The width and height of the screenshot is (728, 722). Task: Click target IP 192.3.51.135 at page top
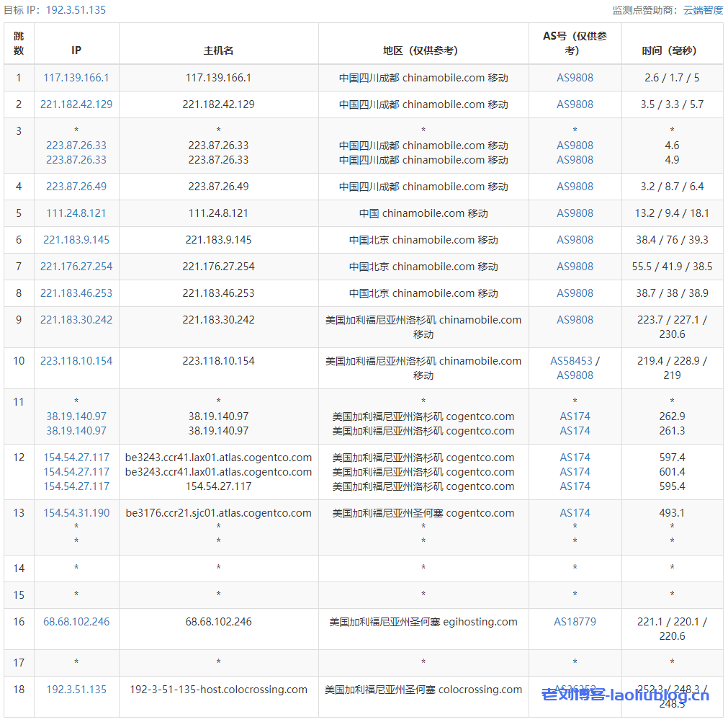click(x=76, y=10)
